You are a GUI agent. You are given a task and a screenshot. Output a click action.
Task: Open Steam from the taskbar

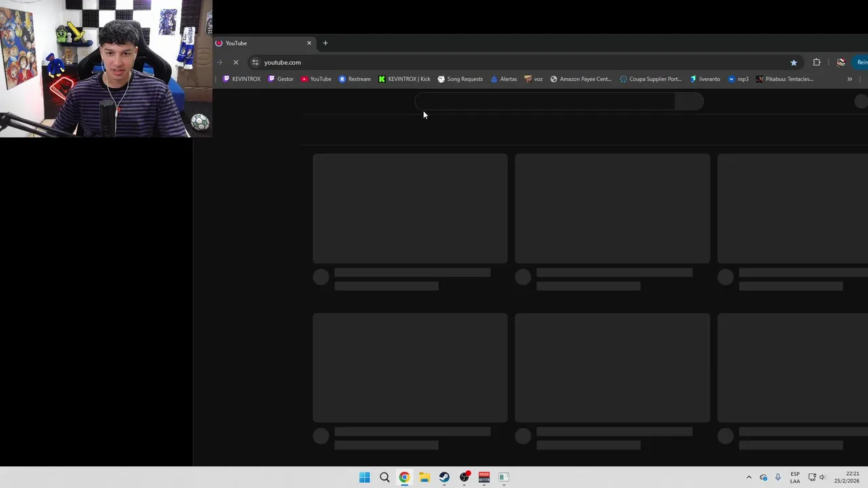(444, 477)
